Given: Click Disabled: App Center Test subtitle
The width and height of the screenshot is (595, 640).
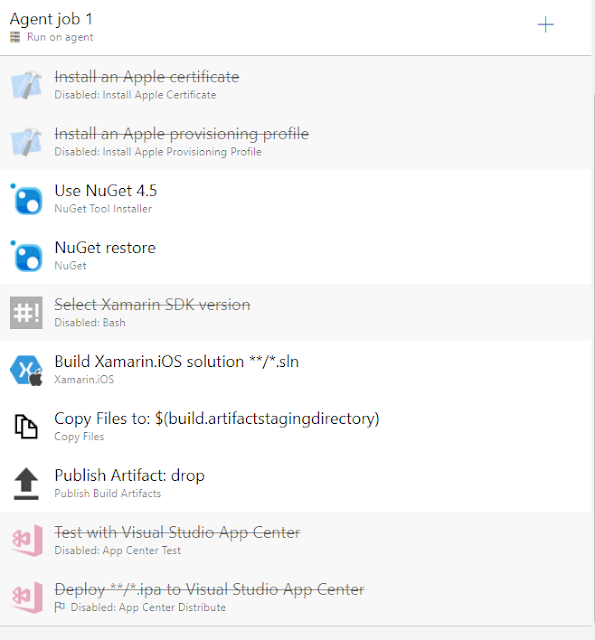Looking at the screenshot, I should click(x=118, y=550).
